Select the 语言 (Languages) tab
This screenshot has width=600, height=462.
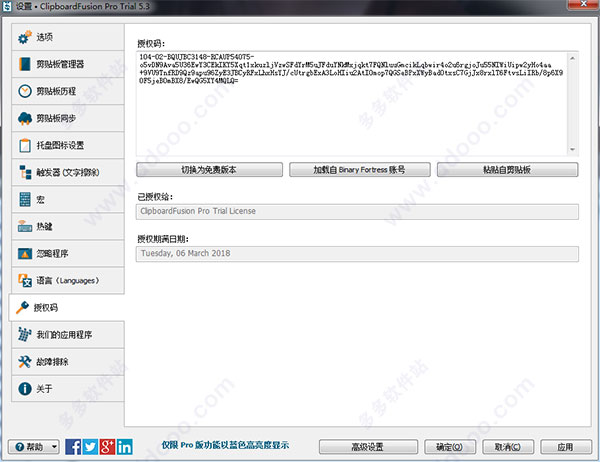coord(68,281)
